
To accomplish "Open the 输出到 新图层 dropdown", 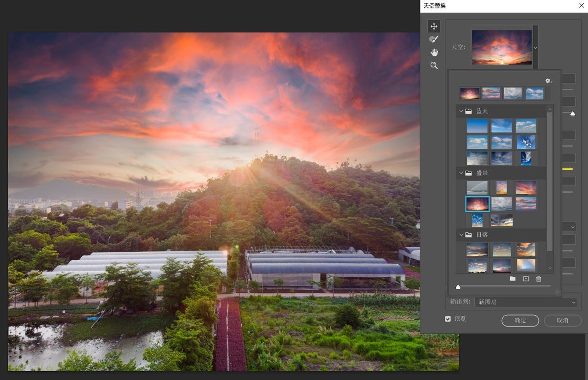I will pos(526,302).
